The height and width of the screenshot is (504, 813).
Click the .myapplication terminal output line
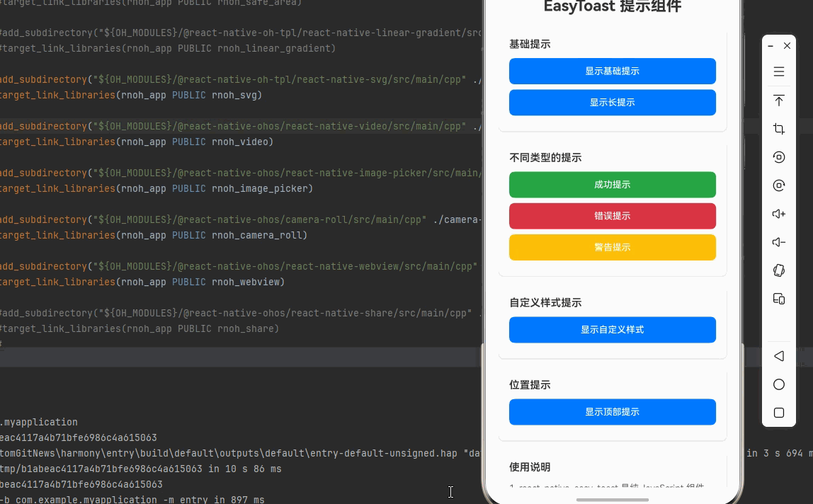(x=39, y=422)
